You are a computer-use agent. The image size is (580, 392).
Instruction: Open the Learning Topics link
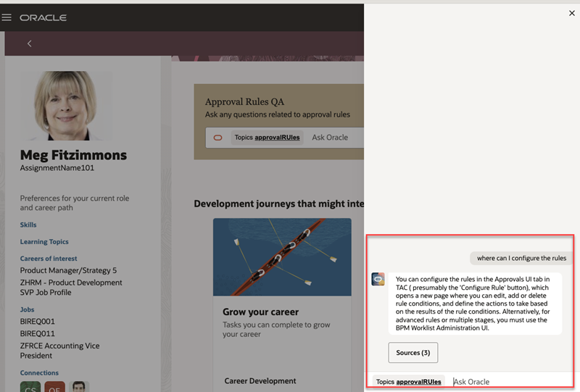tap(44, 241)
